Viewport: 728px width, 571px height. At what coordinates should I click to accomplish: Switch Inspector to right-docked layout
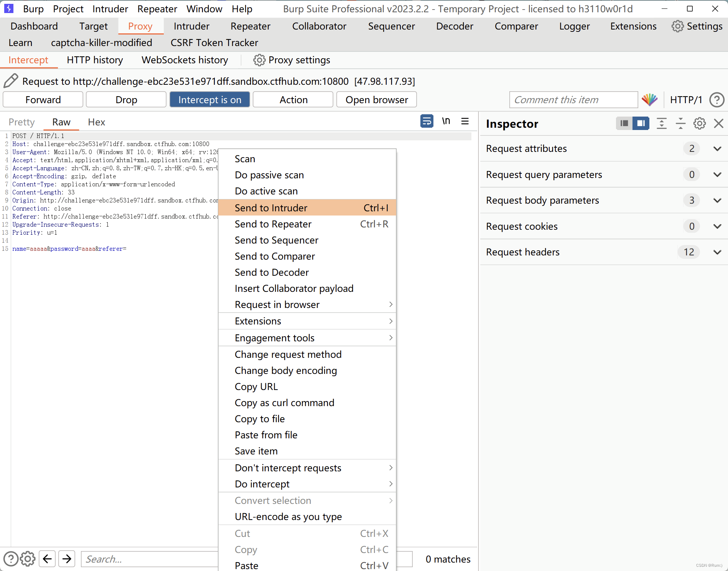coord(641,123)
